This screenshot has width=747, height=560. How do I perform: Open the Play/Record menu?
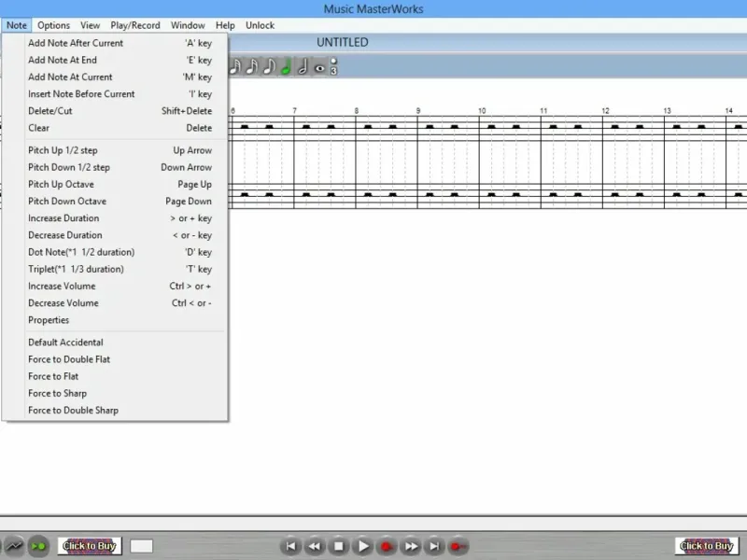[x=135, y=25]
